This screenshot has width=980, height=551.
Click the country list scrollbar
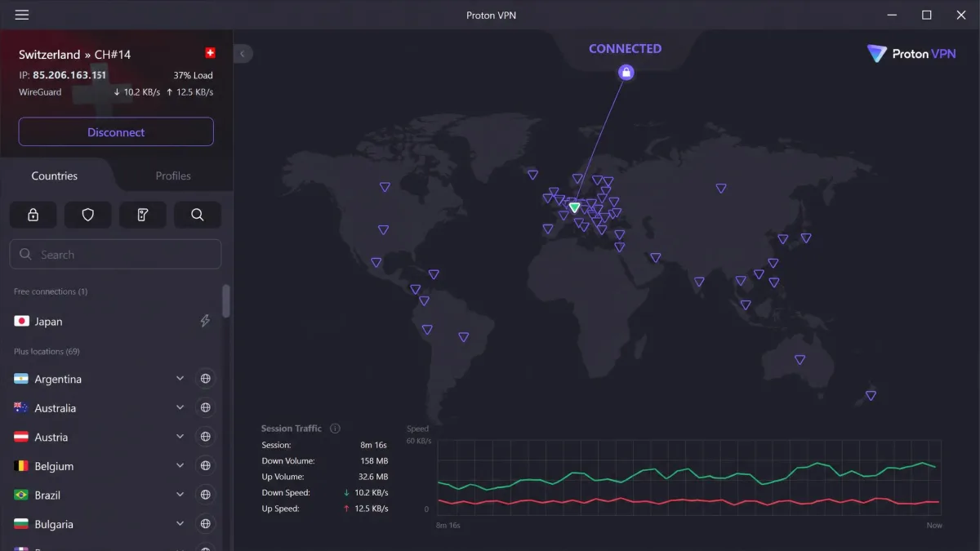[226, 300]
